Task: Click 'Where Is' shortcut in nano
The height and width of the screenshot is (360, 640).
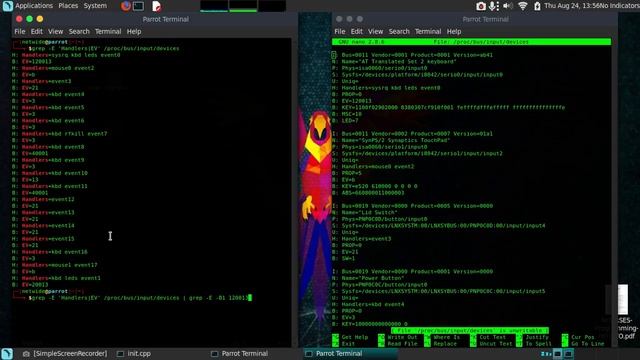Action: (442, 337)
